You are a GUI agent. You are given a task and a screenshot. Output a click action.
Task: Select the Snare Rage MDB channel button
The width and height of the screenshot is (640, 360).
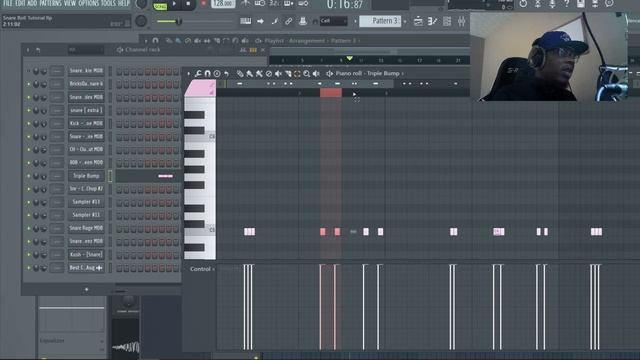pyautogui.click(x=86, y=228)
